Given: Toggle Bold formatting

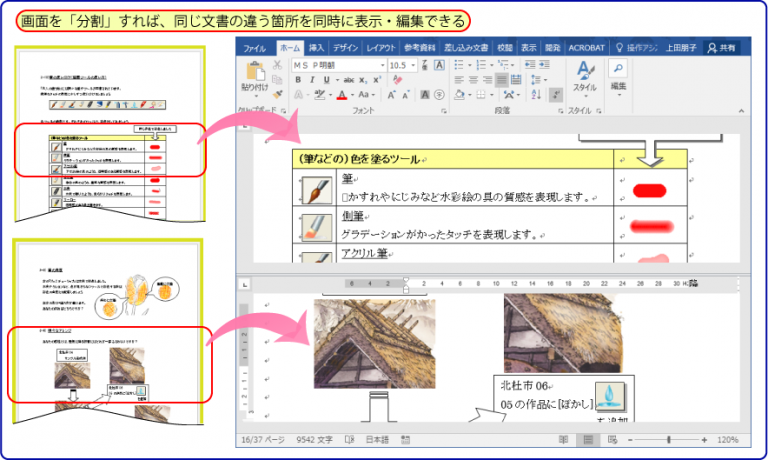Looking at the screenshot, I should pos(298,80).
